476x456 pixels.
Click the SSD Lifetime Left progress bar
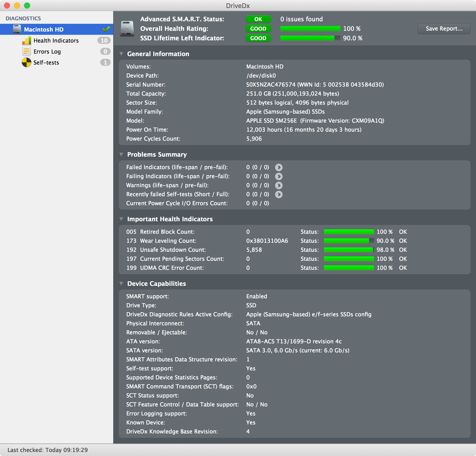(x=310, y=38)
